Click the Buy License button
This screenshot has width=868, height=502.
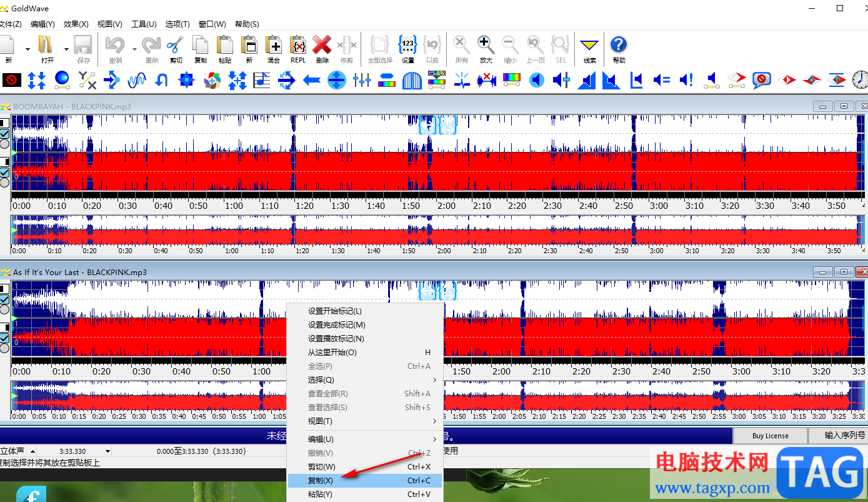(x=770, y=436)
